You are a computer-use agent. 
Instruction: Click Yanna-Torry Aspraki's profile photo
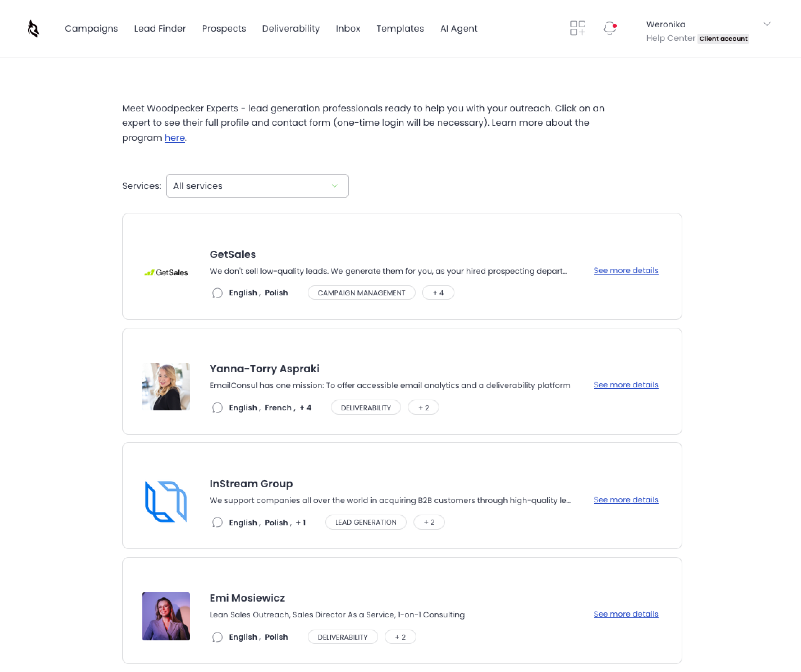(x=166, y=386)
